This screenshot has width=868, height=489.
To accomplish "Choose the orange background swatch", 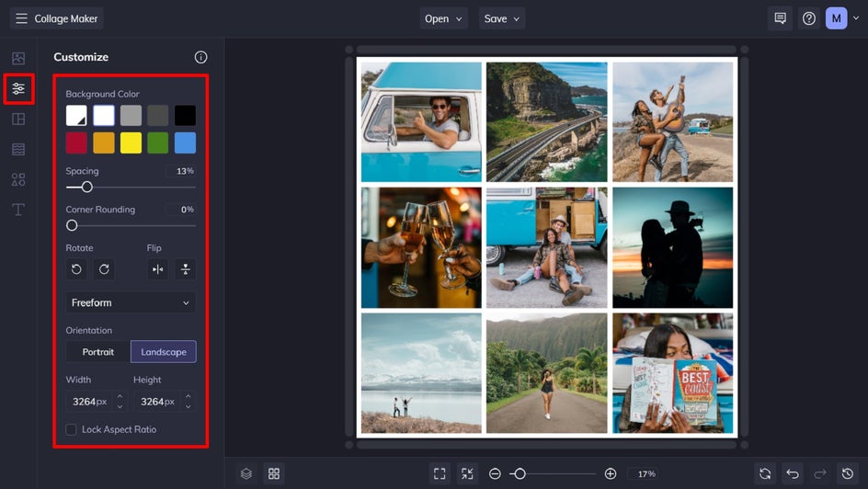I will pyautogui.click(x=104, y=142).
